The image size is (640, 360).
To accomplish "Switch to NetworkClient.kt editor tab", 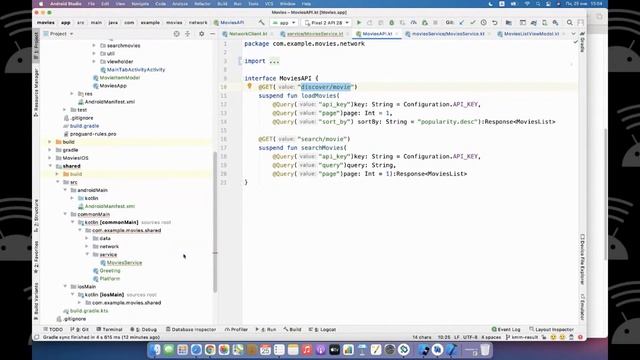I will (248, 34).
